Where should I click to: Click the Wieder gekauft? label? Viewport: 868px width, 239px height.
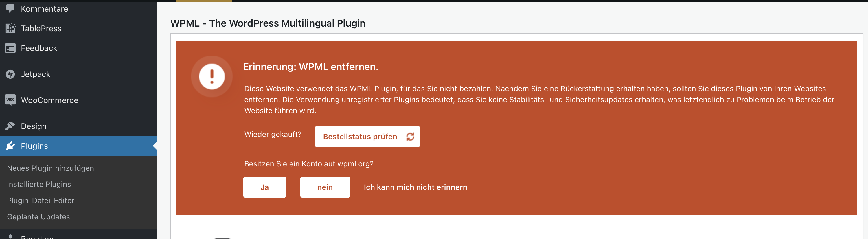point(273,134)
